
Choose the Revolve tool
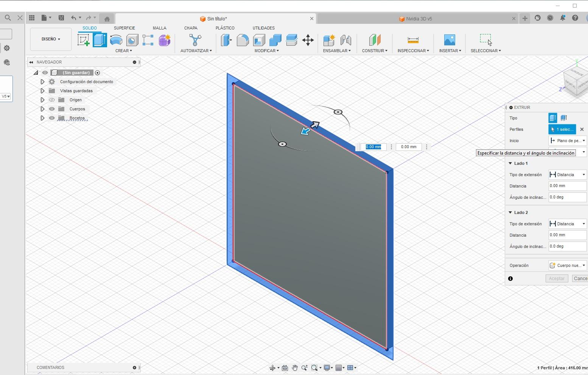[x=116, y=40]
